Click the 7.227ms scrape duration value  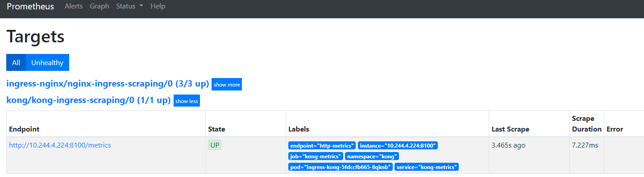[585, 145]
